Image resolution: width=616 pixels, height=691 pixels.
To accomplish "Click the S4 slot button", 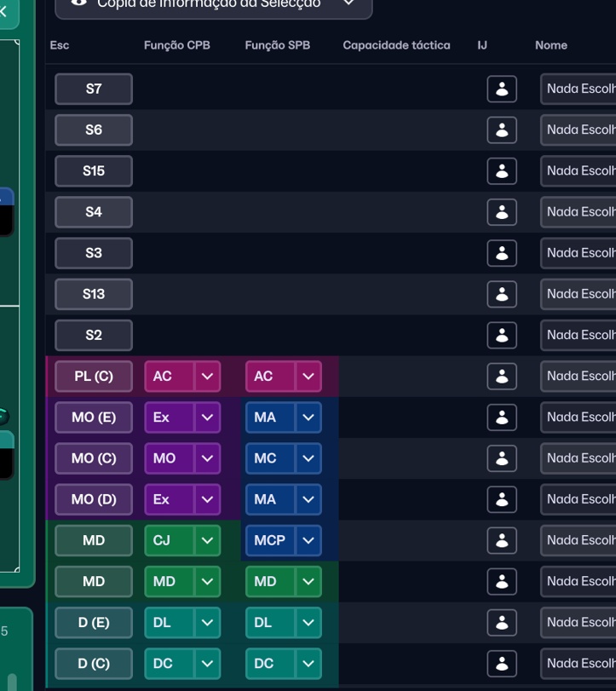I will [94, 212].
